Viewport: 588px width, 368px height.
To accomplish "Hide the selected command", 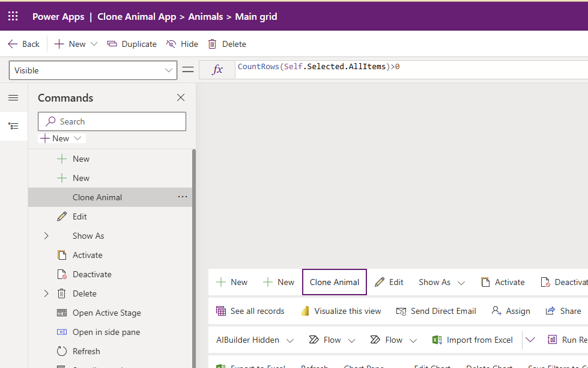I will click(x=182, y=44).
